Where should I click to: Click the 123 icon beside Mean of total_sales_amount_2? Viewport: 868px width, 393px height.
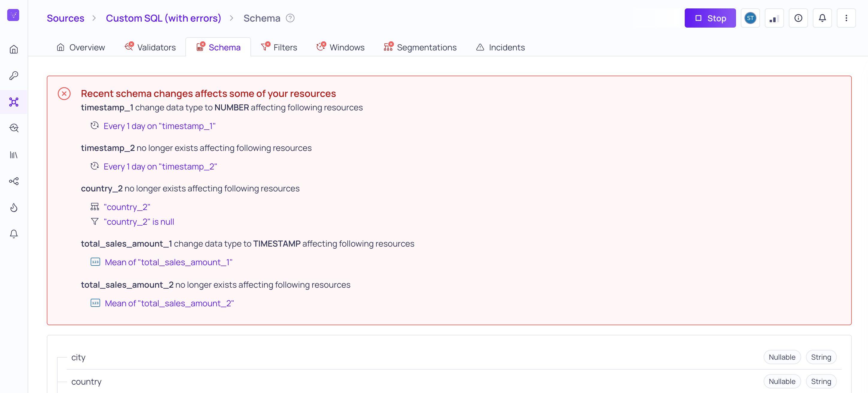coord(95,303)
